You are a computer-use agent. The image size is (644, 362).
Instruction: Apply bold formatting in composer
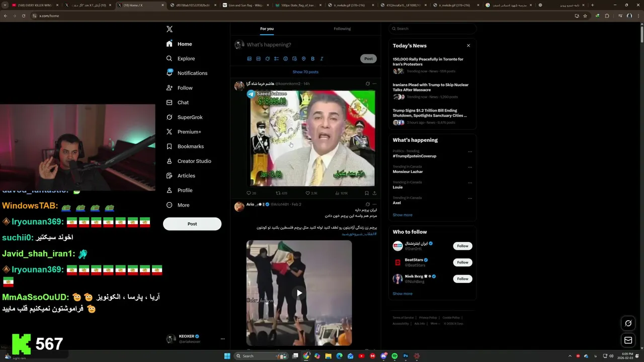point(312,59)
